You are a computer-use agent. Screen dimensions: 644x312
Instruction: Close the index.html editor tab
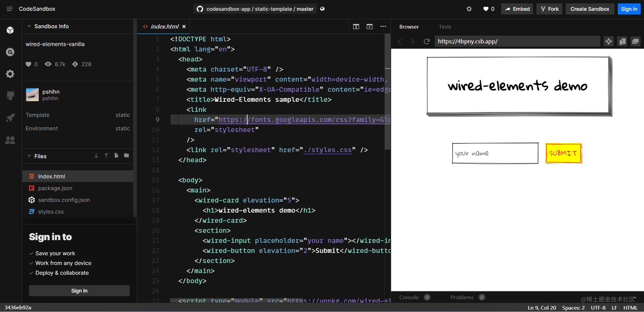pyautogui.click(x=184, y=27)
